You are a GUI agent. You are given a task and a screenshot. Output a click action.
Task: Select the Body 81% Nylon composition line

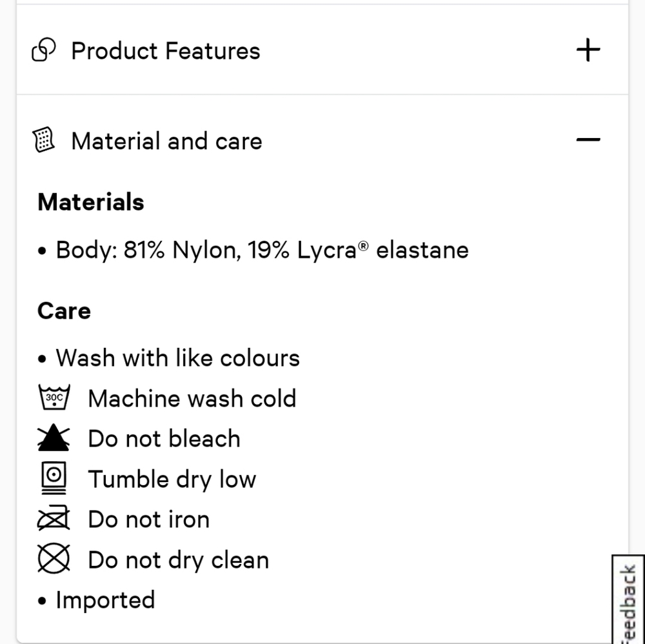(262, 250)
